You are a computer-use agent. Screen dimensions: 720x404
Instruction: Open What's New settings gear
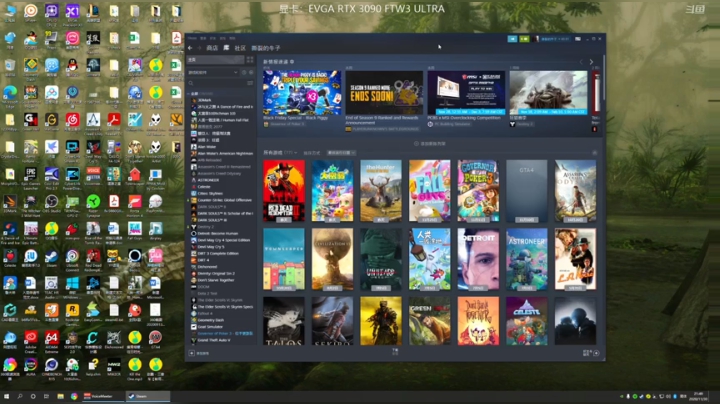(292, 62)
